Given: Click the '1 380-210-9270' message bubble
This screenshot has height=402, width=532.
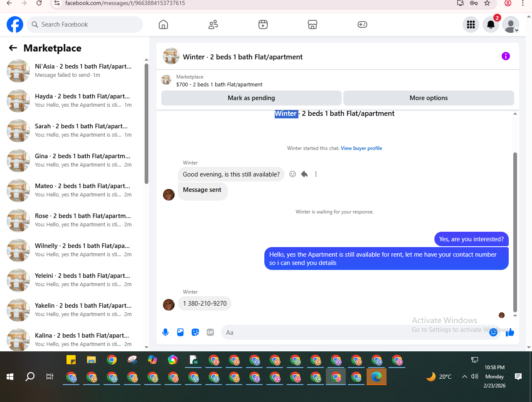Looking at the screenshot, I should pyautogui.click(x=204, y=304).
